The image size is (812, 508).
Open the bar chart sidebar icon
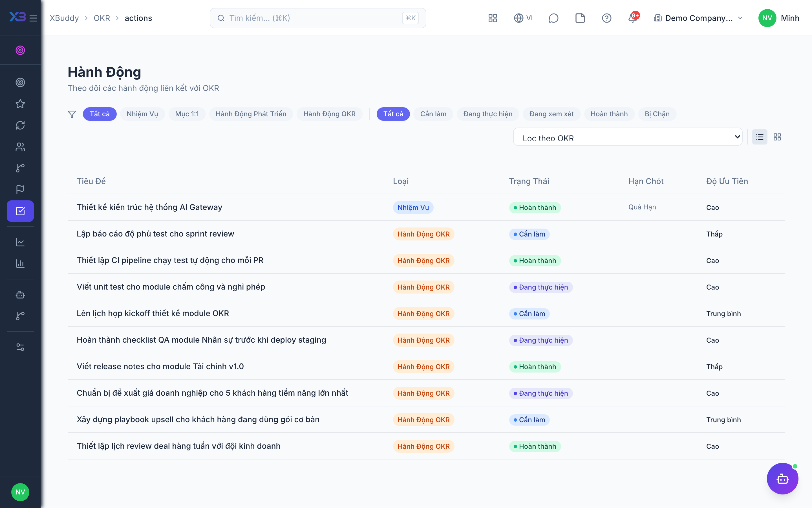20,263
